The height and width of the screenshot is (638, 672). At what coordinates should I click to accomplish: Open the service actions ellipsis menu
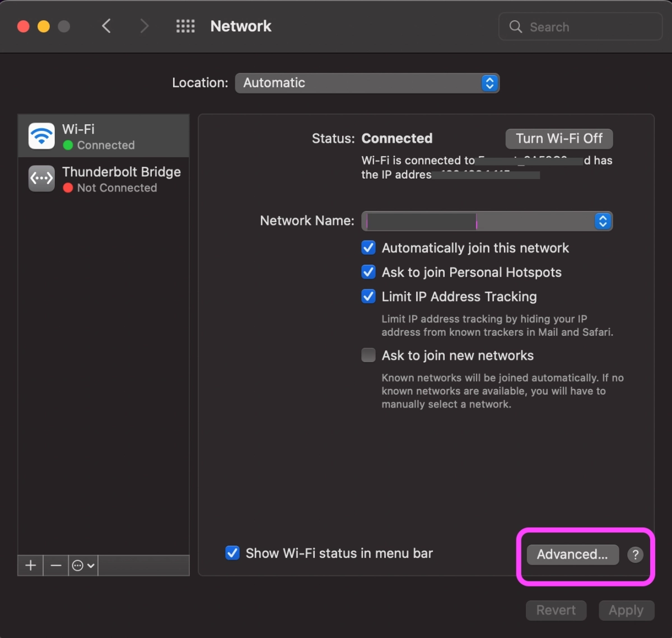(x=78, y=565)
